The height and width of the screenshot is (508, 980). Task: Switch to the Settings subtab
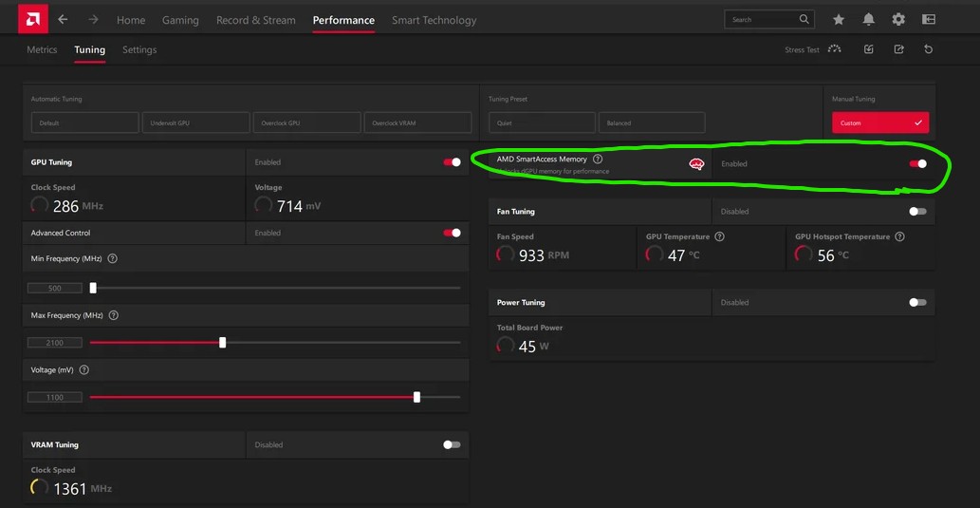coord(139,49)
